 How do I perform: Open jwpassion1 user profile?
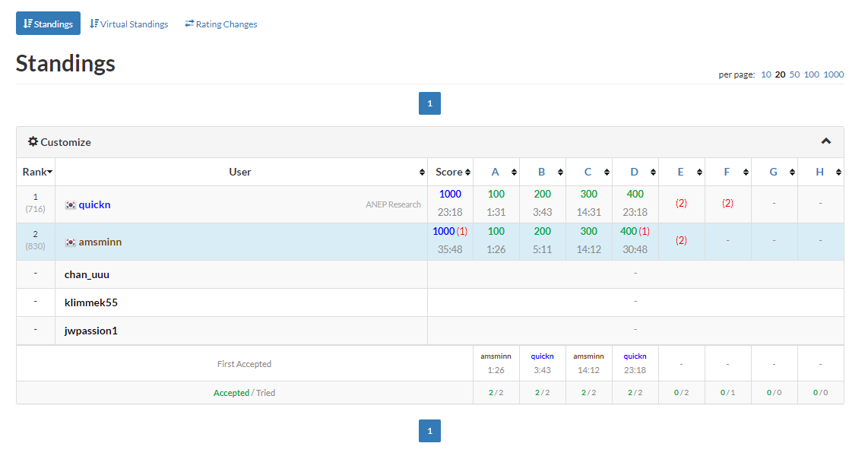pos(90,331)
